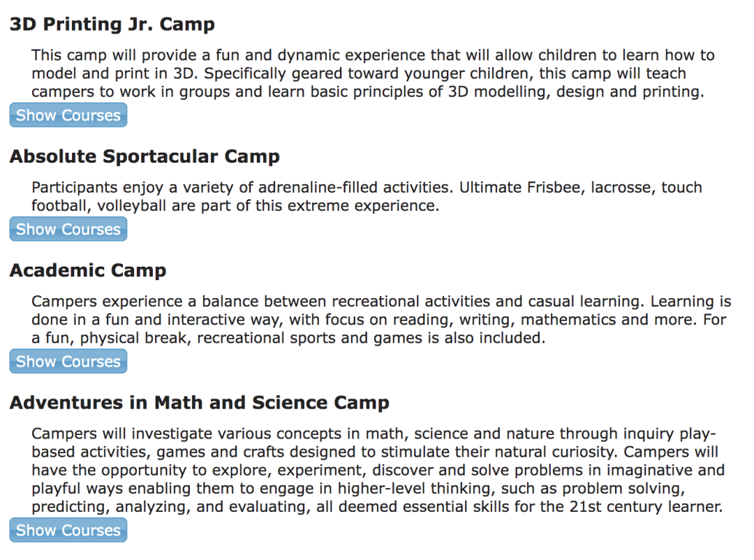Show courses for Absolute Sportacular Camp
This screenshot has height=560, width=754.
click(68, 229)
